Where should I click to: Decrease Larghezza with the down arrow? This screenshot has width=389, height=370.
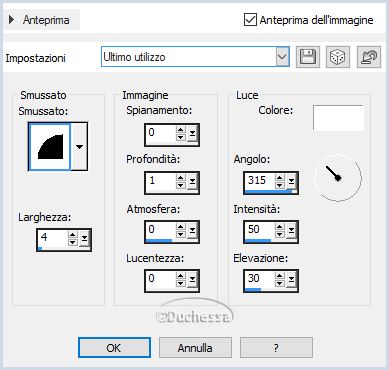(73, 242)
